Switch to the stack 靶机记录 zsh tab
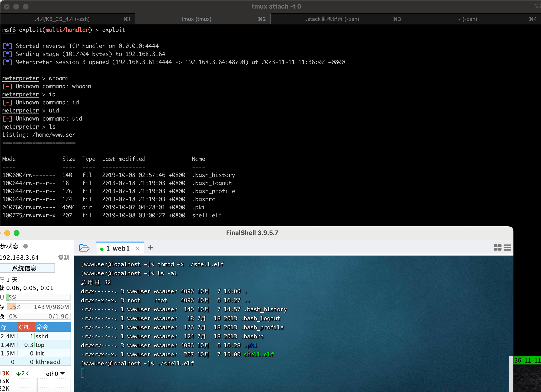Image resolution: width=541 pixels, height=392 pixels. 338,19
